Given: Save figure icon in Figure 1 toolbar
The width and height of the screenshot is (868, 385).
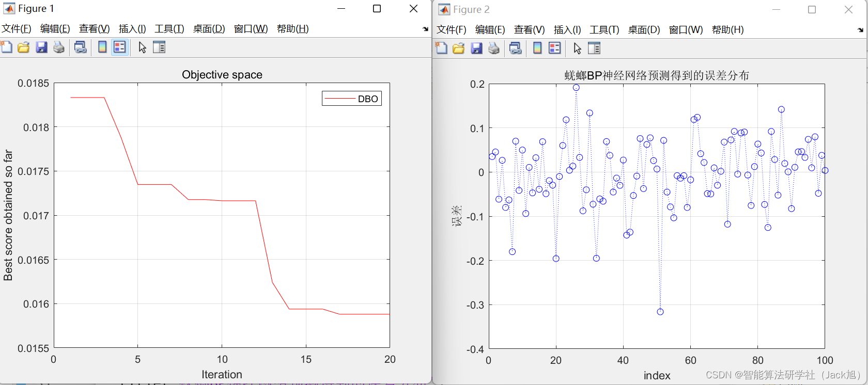Looking at the screenshot, I should click(x=41, y=47).
